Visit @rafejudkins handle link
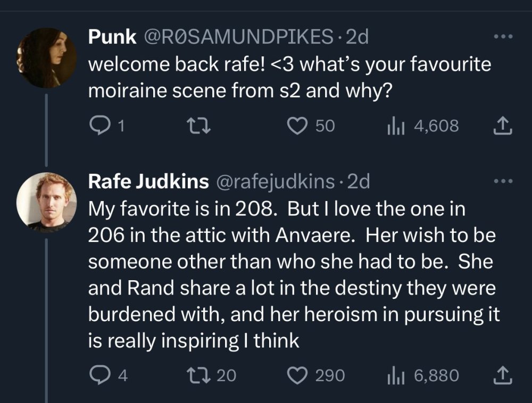532x403 pixels. 273,181
